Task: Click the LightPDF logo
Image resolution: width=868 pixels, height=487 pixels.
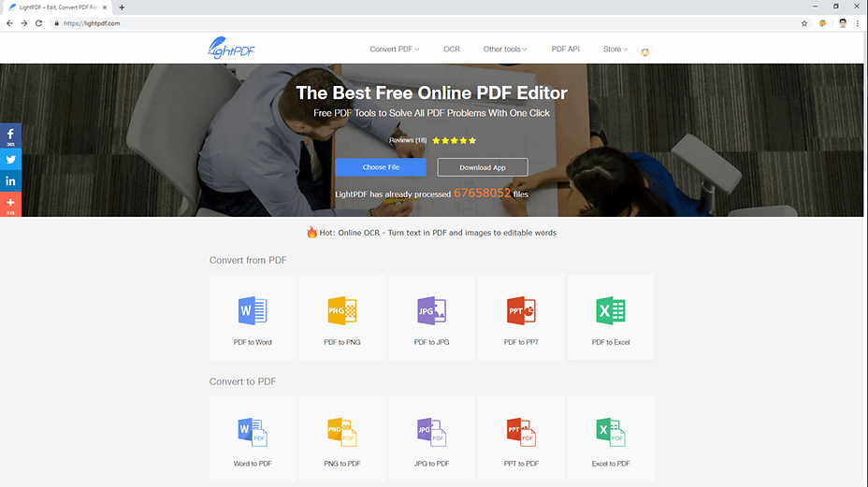Action: point(231,49)
